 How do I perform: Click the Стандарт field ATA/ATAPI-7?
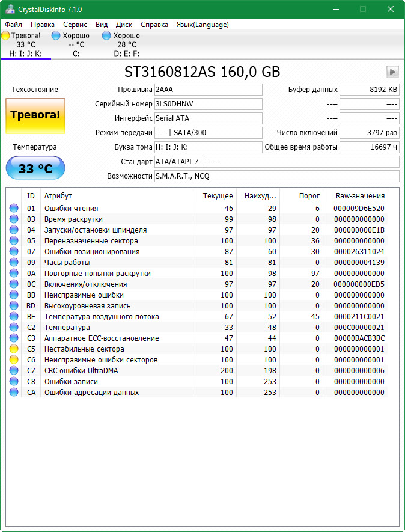point(277,162)
